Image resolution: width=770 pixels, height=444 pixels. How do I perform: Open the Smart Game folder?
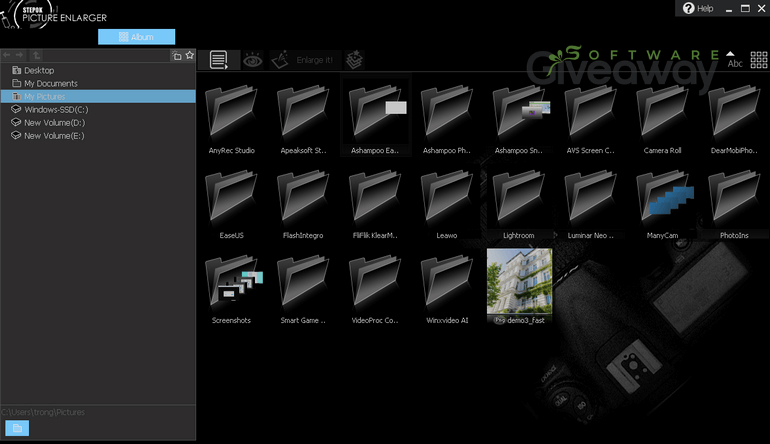(303, 289)
